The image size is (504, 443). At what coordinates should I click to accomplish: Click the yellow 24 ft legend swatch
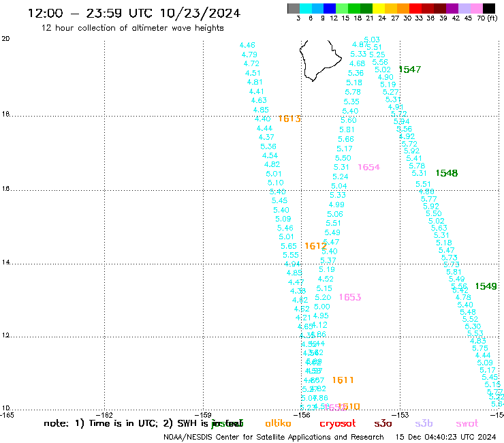tap(378, 8)
